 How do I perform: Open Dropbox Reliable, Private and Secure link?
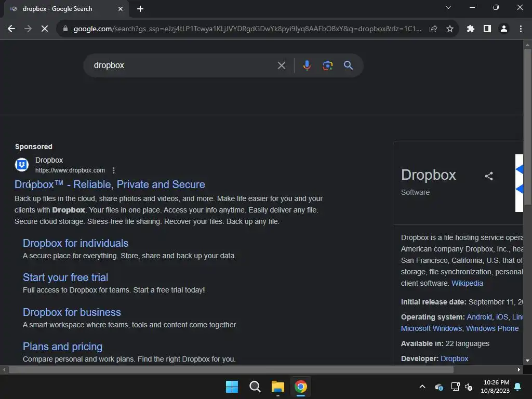pyautogui.click(x=110, y=184)
